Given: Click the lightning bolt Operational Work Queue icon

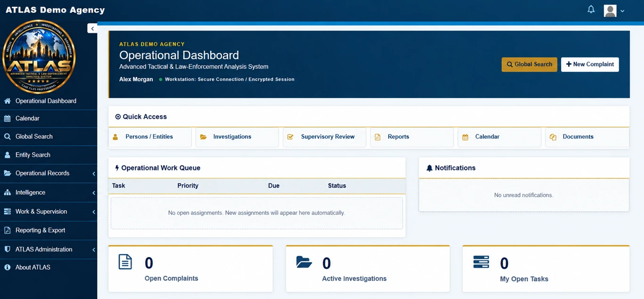Looking at the screenshot, I should pos(117,168).
